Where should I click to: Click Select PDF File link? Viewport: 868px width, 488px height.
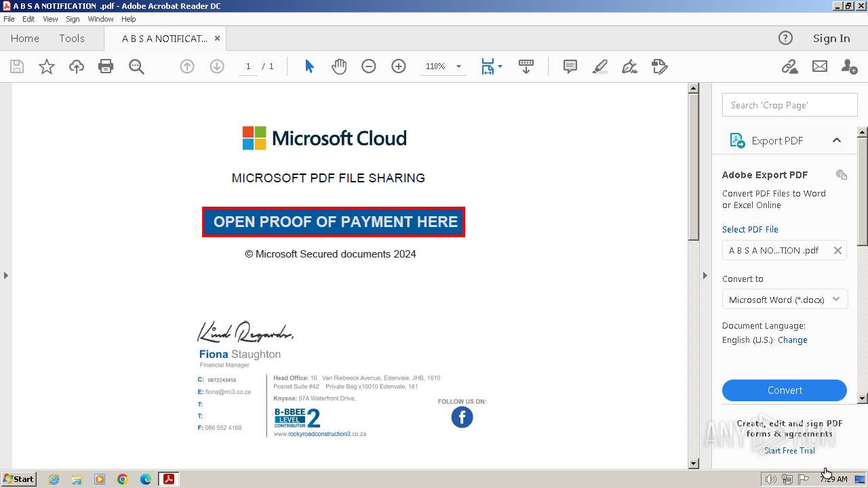750,230
